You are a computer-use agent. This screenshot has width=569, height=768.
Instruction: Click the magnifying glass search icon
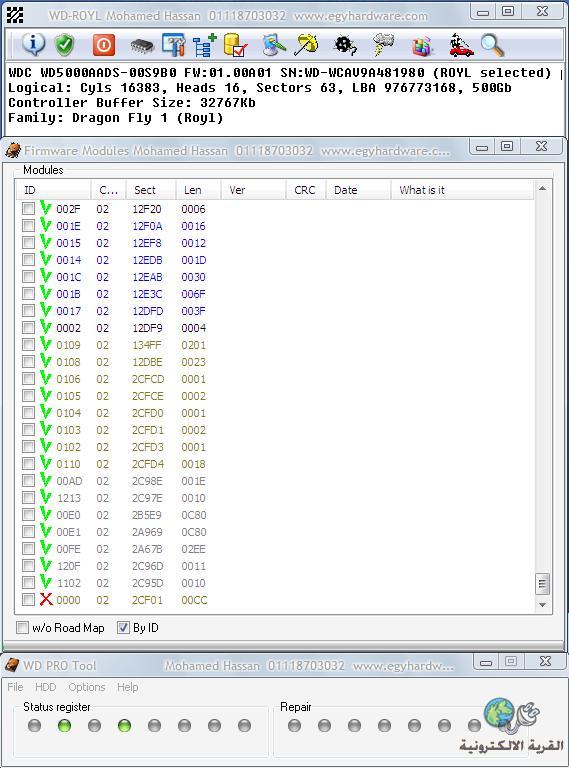(492, 46)
